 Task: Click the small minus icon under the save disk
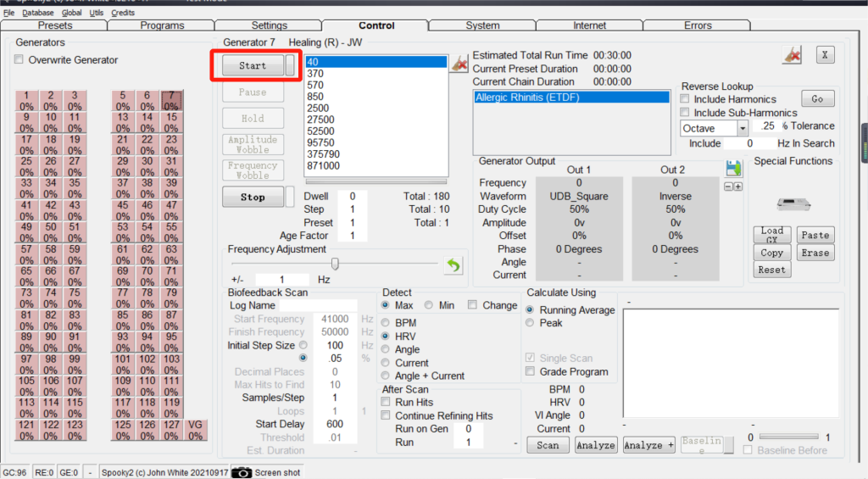tap(728, 187)
